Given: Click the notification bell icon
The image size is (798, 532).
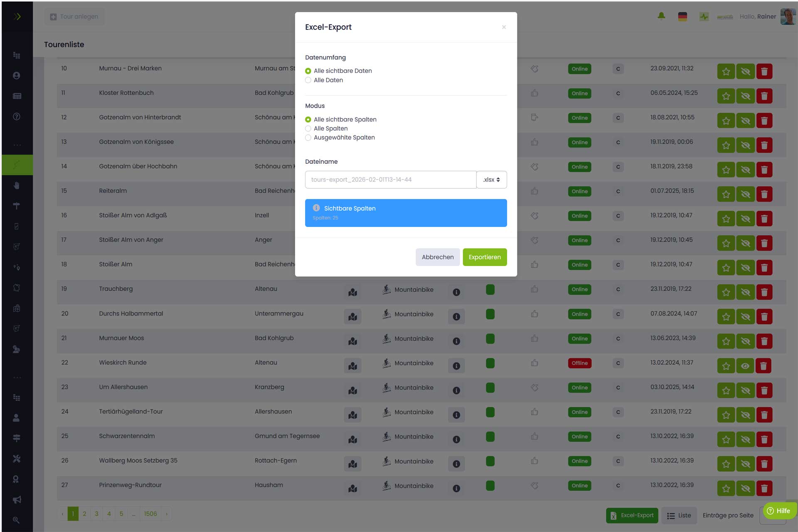Looking at the screenshot, I should point(661,16).
